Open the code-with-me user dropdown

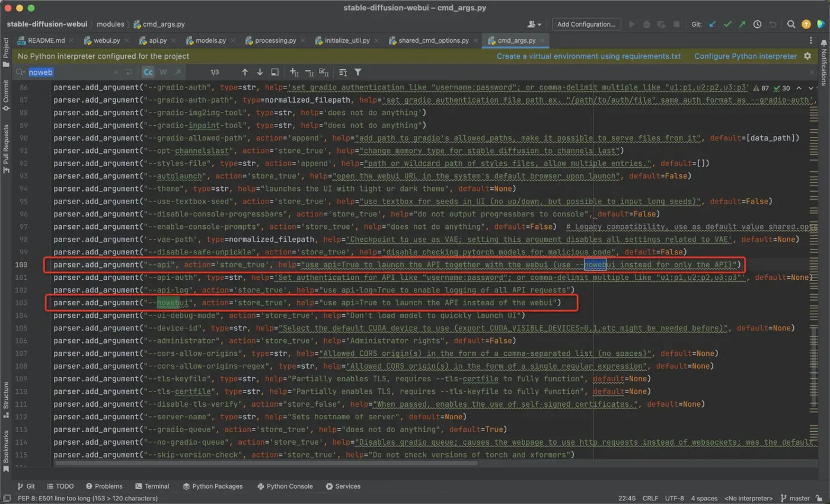(x=534, y=24)
